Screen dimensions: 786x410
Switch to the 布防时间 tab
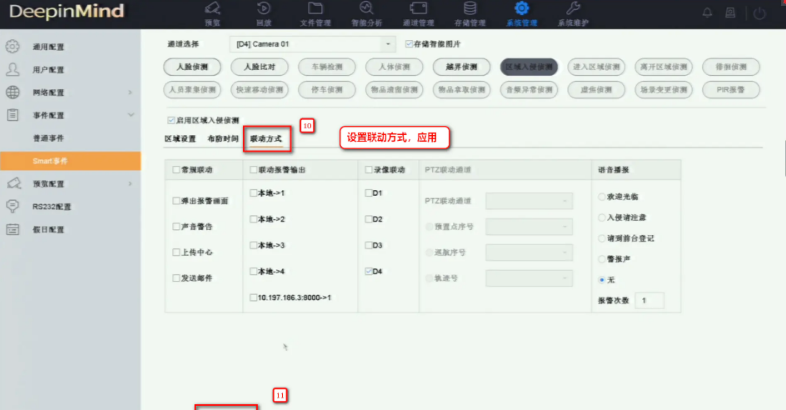click(223, 137)
